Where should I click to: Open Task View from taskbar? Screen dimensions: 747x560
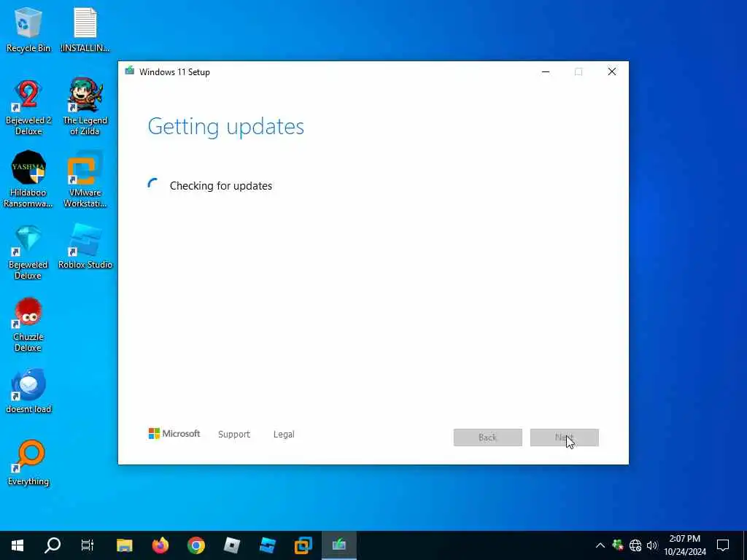(88, 545)
